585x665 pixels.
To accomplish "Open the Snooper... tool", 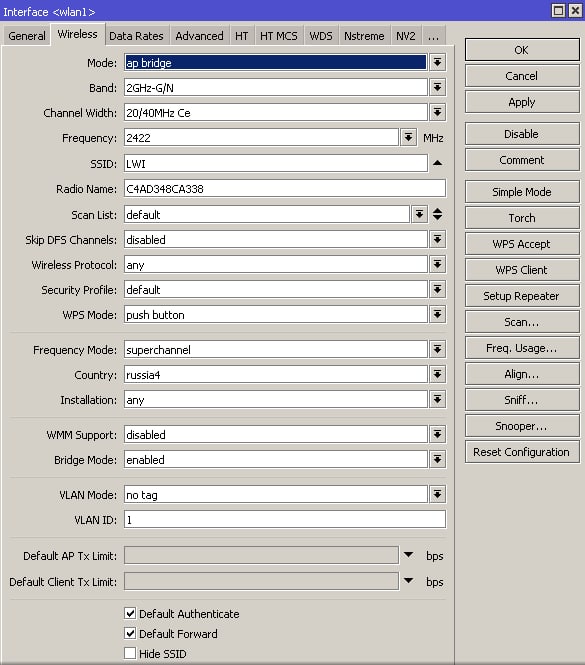I will 522,426.
